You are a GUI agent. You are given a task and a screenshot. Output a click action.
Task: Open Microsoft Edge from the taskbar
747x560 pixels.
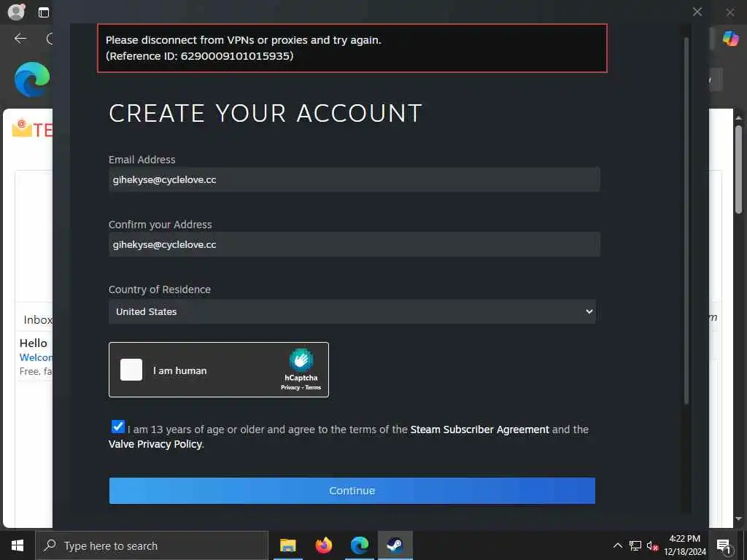coord(359,545)
